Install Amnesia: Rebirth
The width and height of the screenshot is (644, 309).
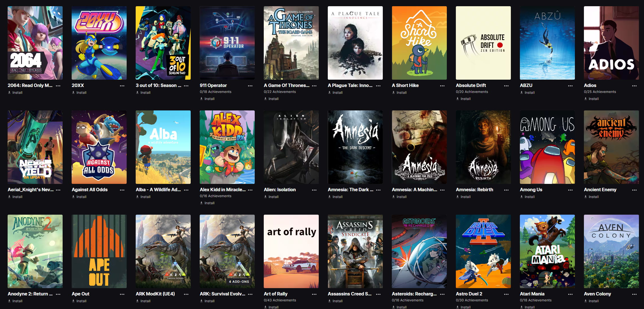pyautogui.click(x=463, y=197)
